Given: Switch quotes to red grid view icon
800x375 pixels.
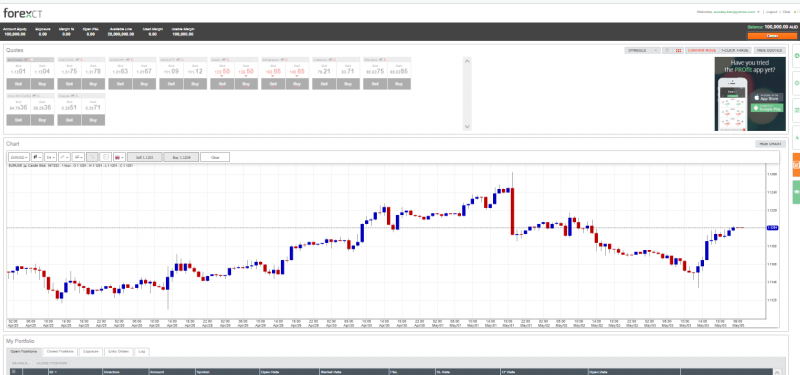Looking at the screenshot, I should [x=678, y=51].
